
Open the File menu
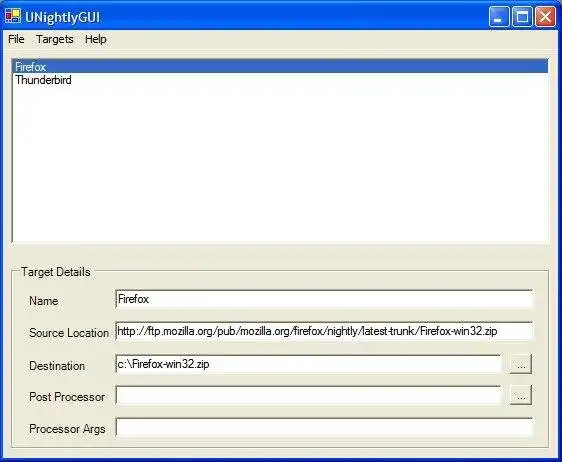16,39
